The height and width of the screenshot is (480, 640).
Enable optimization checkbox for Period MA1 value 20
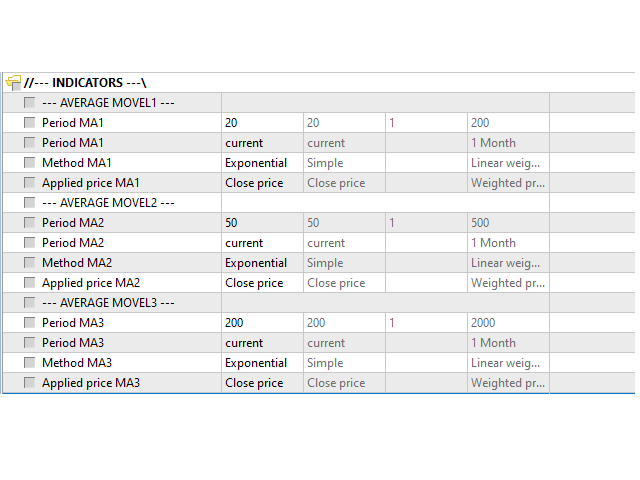click(x=29, y=122)
